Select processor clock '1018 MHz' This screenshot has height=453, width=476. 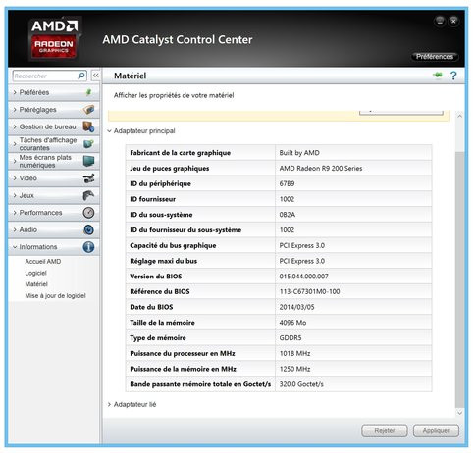click(x=294, y=353)
